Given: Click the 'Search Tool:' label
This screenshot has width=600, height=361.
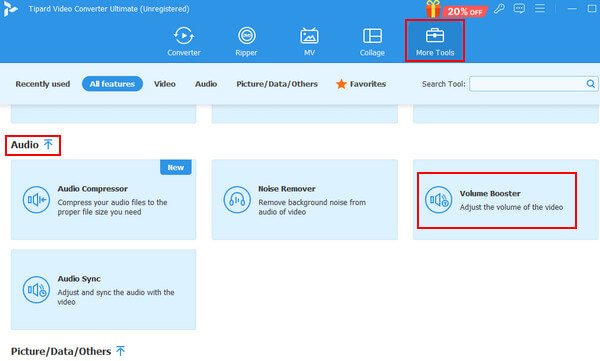Looking at the screenshot, I should (x=443, y=84).
